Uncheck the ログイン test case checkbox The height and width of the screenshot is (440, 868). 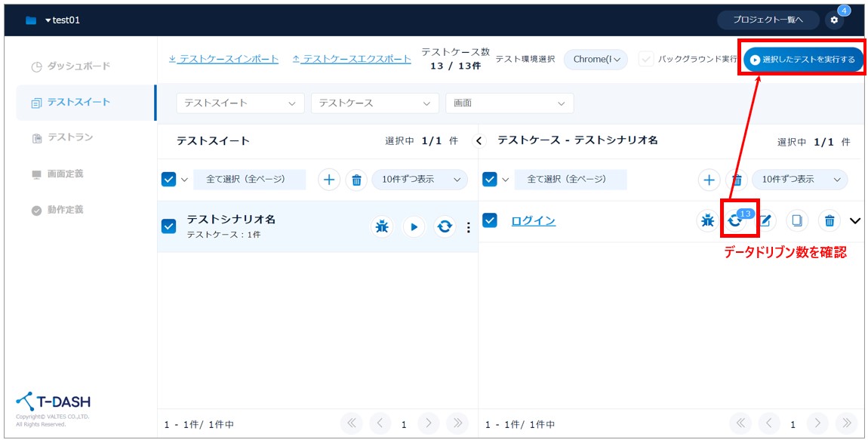pos(490,220)
